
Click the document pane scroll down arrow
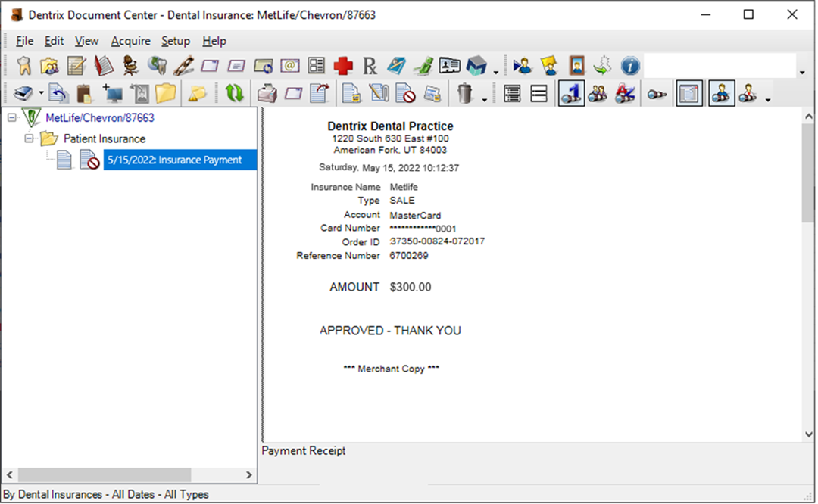pyautogui.click(x=808, y=434)
